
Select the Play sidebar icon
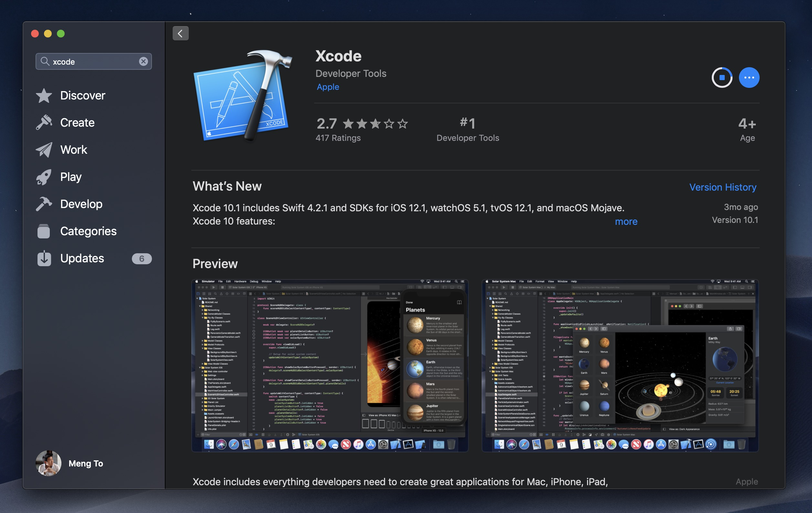coord(45,175)
